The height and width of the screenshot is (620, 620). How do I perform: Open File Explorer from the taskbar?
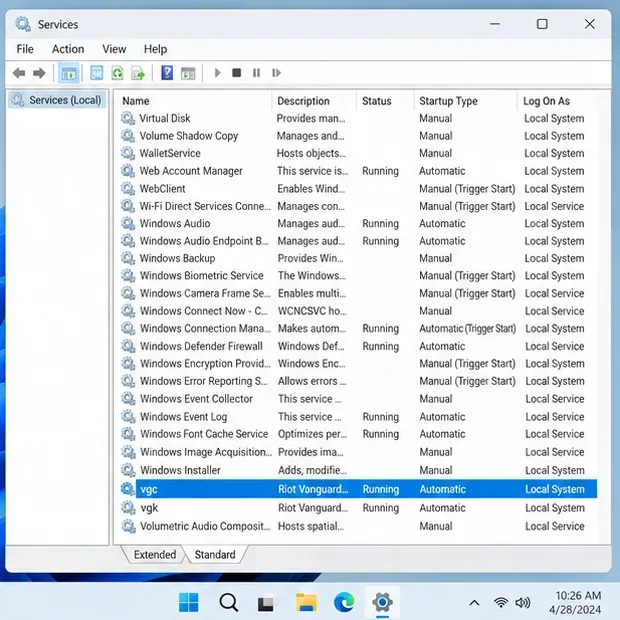(306, 603)
